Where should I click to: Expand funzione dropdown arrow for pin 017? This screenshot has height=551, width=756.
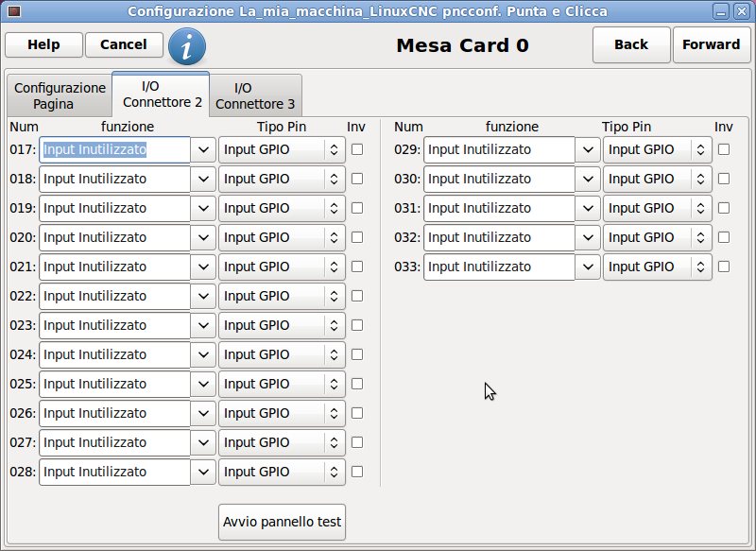tap(203, 150)
